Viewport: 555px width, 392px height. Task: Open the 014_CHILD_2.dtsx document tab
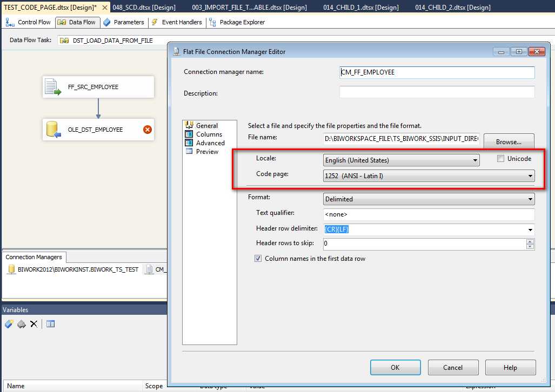pyautogui.click(x=453, y=8)
